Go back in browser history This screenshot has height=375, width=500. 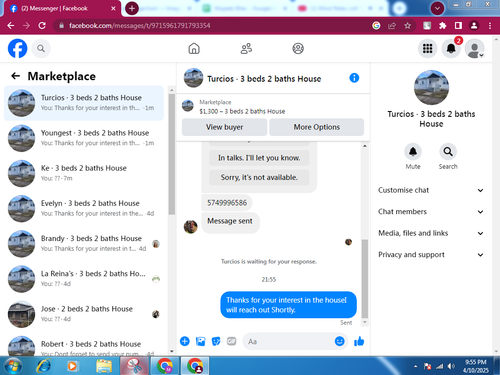point(10,25)
